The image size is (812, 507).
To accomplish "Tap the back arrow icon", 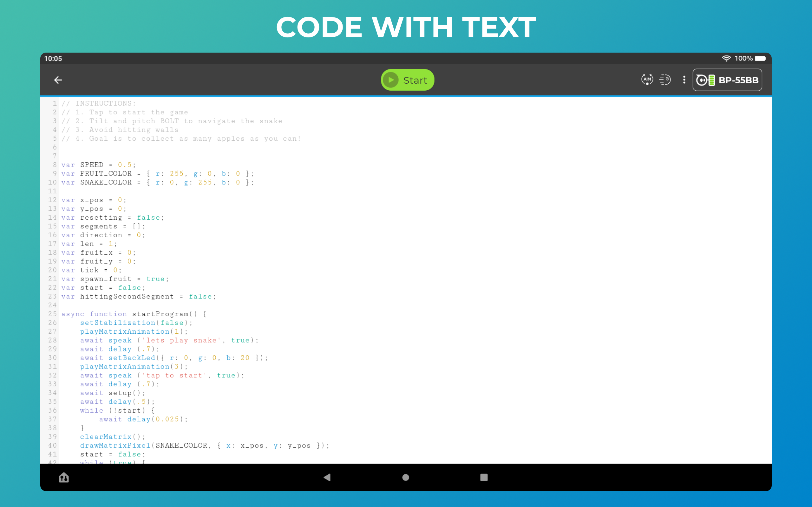I will coord(58,80).
